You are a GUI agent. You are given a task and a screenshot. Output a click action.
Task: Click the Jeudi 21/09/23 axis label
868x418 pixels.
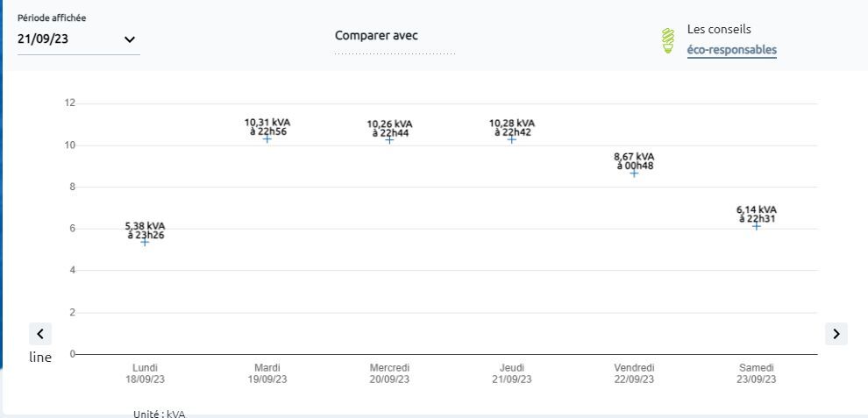pos(512,373)
